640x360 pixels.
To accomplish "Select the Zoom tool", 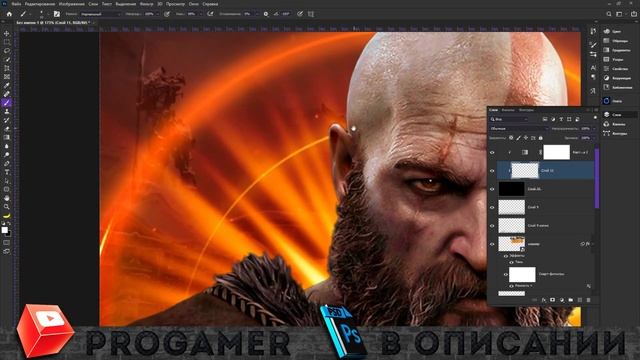I will (x=7, y=207).
